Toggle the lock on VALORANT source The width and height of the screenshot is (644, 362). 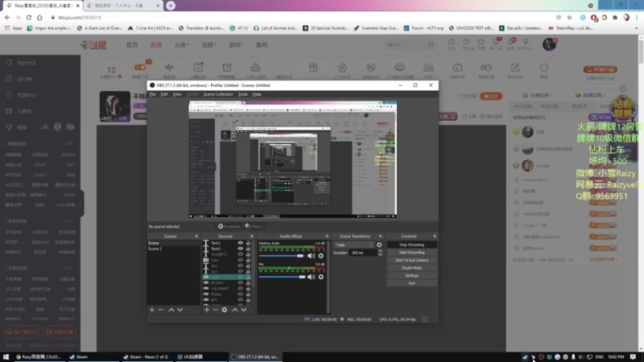tap(248, 289)
